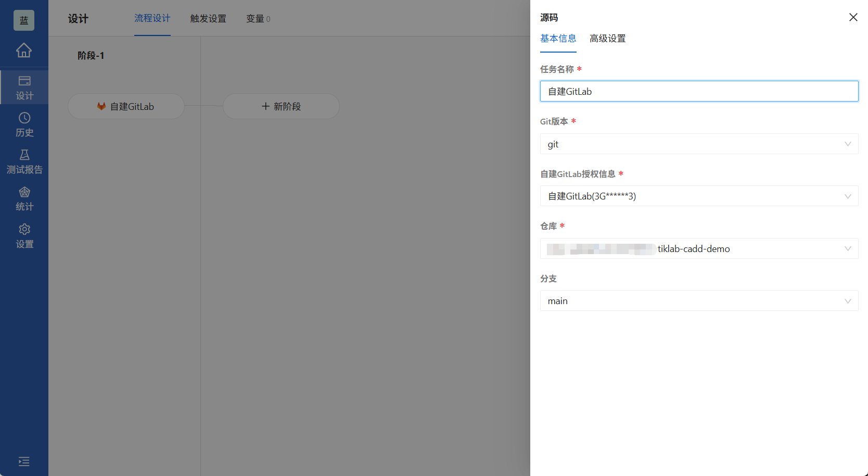Open the 统计 statistics icon

click(x=24, y=198)
